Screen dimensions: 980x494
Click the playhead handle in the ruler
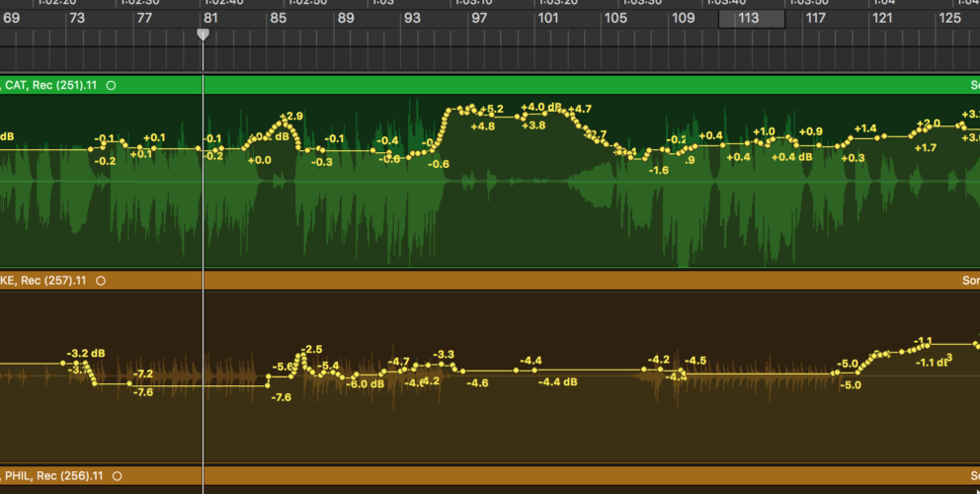tap(204, 35)
